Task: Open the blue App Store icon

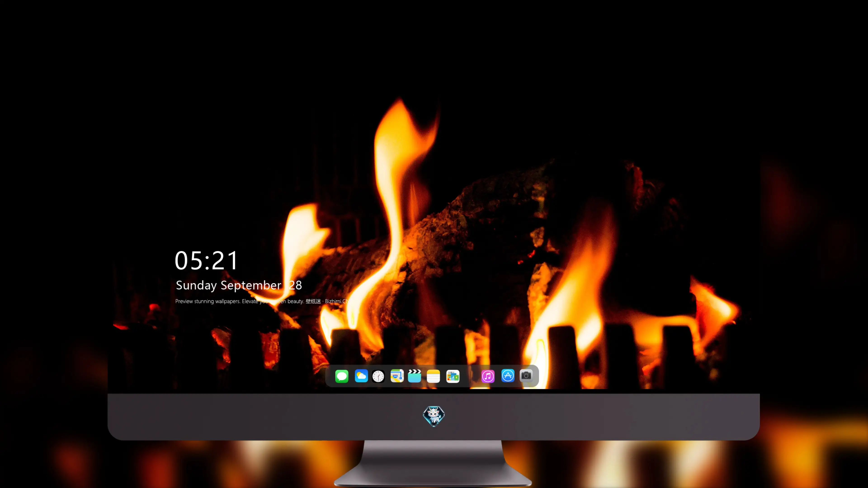Action: coord(508,375)
